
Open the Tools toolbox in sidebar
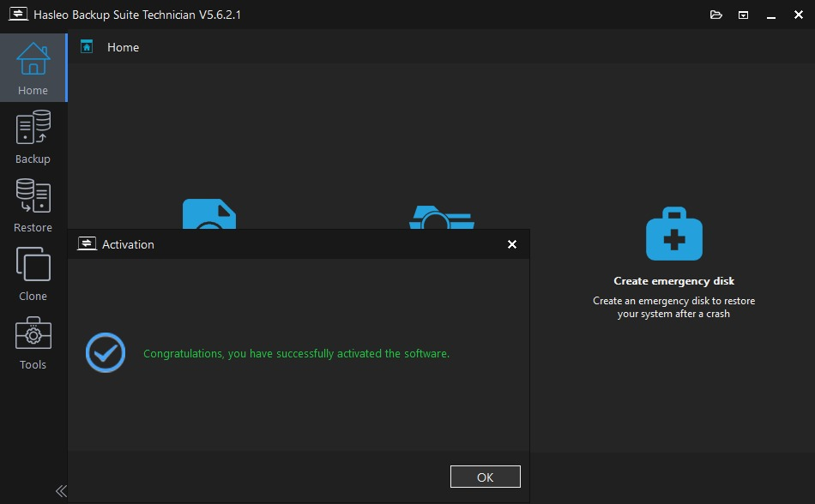(33, 343)
